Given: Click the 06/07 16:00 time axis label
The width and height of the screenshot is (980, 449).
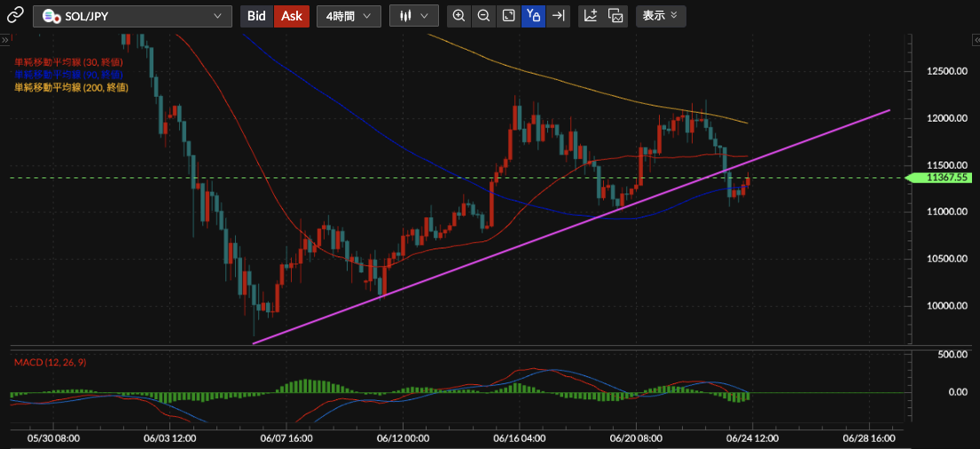Looking at the screenshot, I should (286, 438).
